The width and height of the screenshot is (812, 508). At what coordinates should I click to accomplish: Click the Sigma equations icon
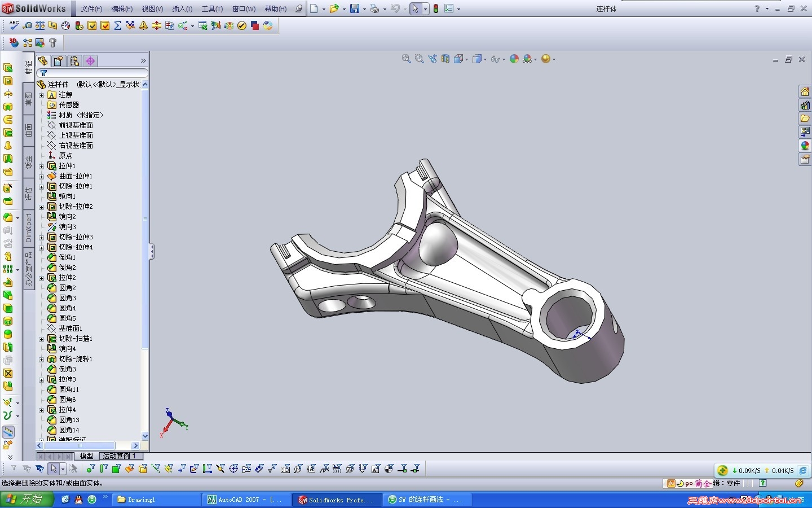click(118, 25)
